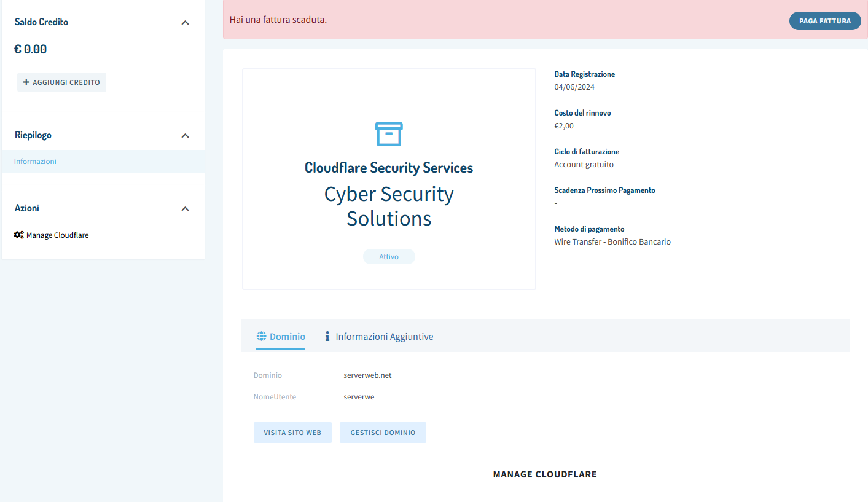Collapse the Riepilogo section chevron
The width and height of the screenshot is (868, 502).
coord(185,135)
